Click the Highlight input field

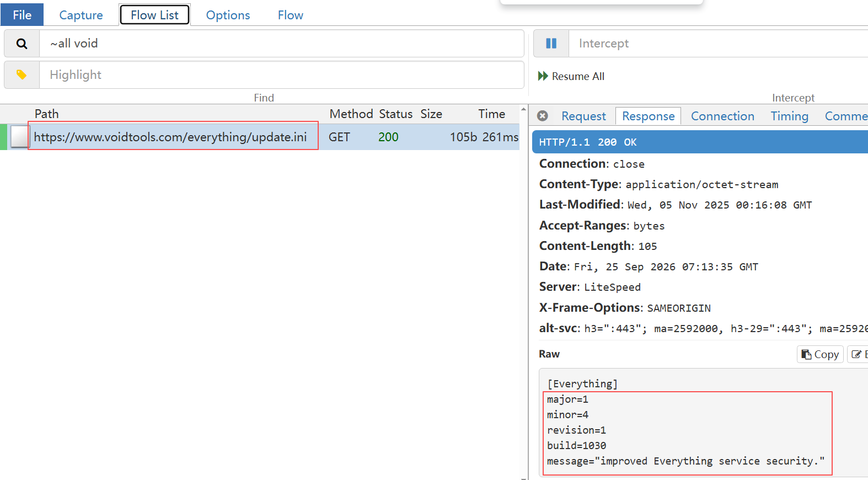point(282,74)
